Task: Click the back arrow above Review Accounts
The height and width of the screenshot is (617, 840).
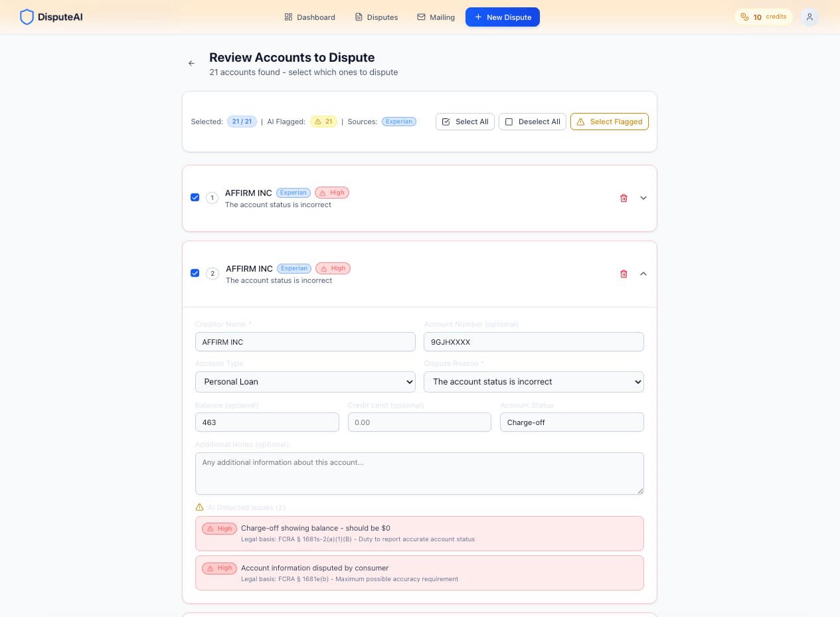Action: (x=191, y=62)
